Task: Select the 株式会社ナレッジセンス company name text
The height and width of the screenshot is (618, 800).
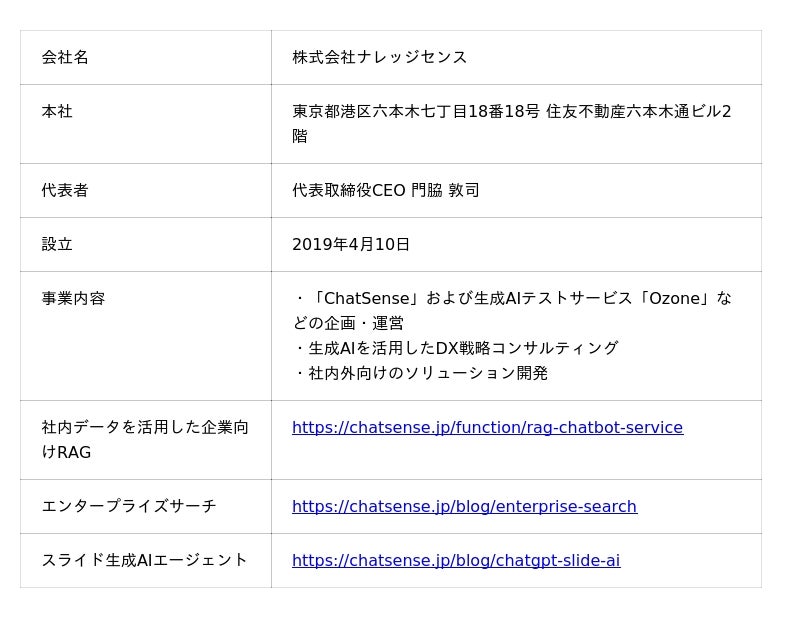Action: pyautogui.click(x=380, y=58)
